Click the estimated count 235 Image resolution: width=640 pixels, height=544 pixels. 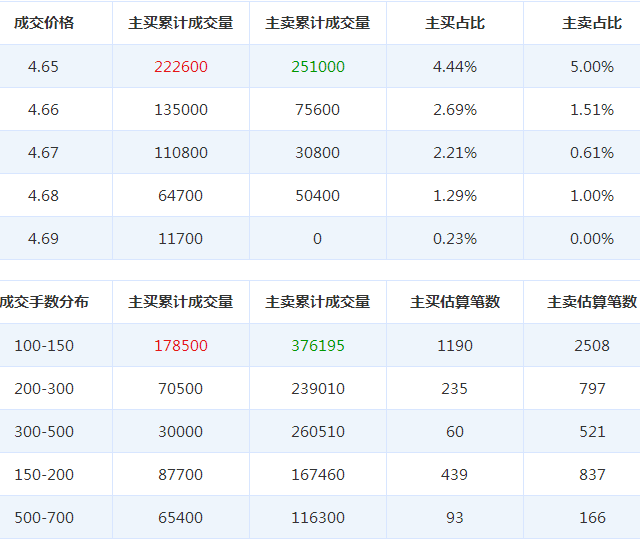(454, 389)
